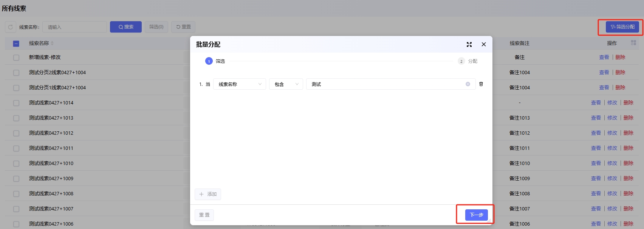
Task: Click the 添加 plus button
Action: 208,194
